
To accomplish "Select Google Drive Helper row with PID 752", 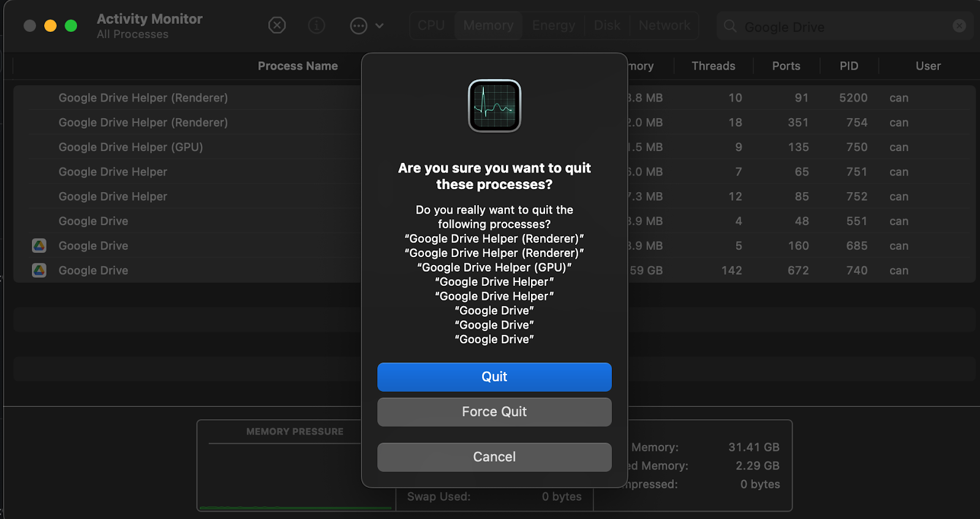I will point(494,196).
